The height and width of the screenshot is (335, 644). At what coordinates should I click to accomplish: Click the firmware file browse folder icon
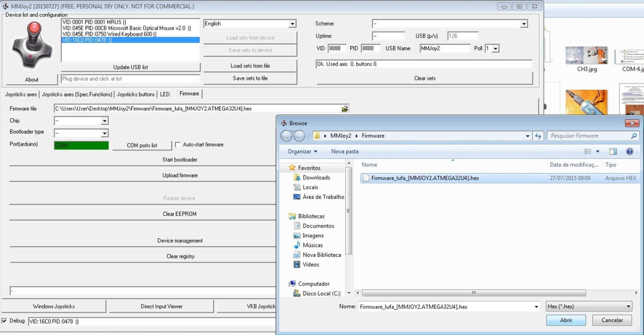(345, 109)
